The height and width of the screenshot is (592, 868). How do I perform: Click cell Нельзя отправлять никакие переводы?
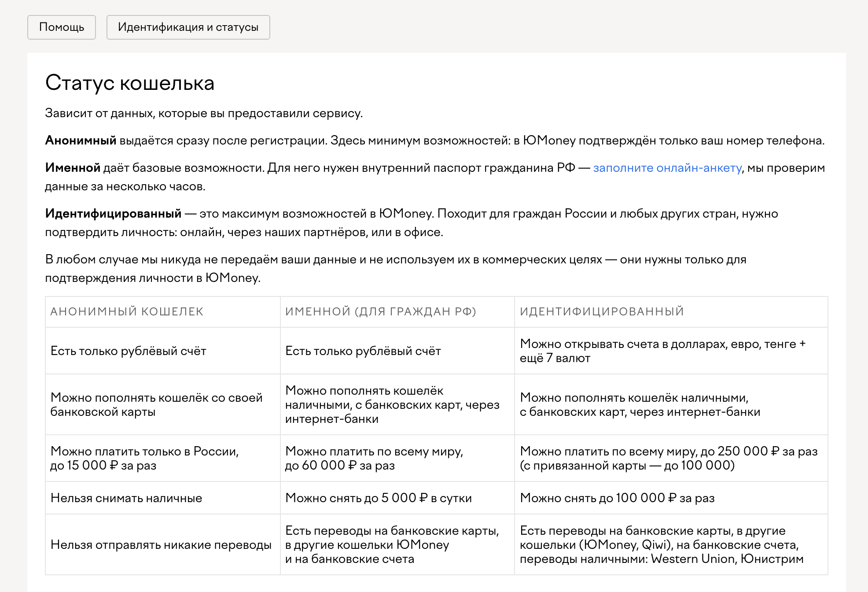[x=163, y=545]
